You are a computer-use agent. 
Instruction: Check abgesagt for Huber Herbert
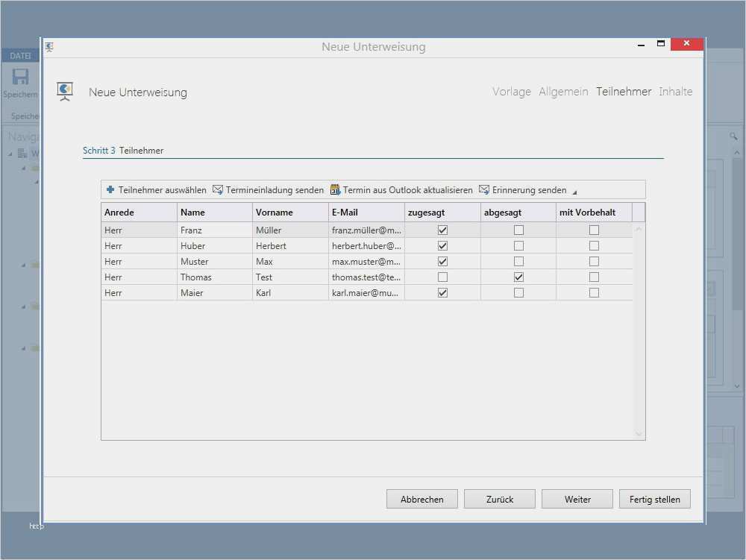point(518,246)
